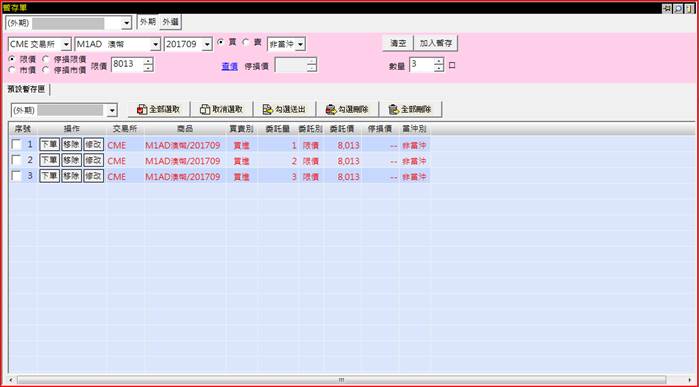699x387 pixels.
Task: Open the M1AD 澳幣 product dropdown
Action: [x=155, y=44]
